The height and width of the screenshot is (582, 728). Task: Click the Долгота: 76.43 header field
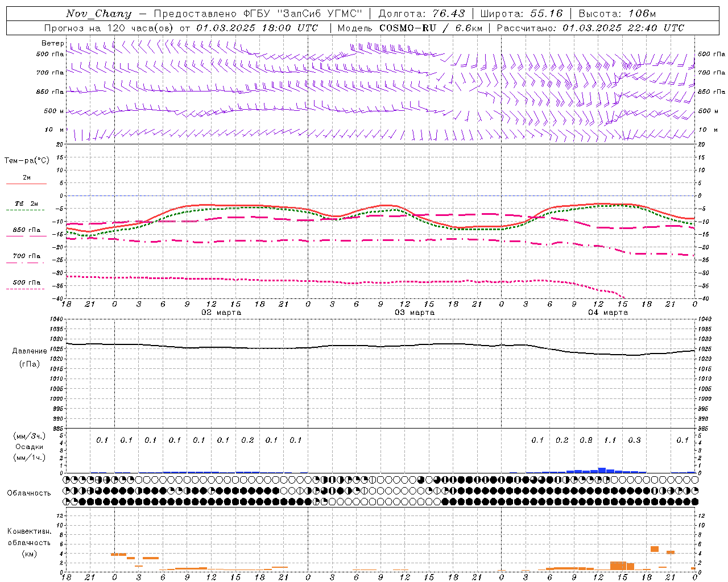click(421, 14)
